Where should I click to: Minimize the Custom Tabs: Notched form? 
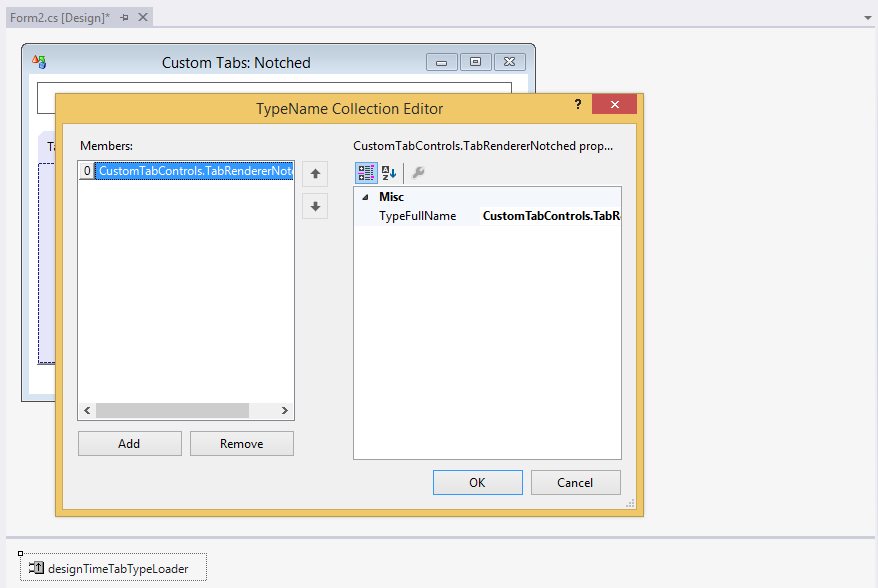click(442, 62)
